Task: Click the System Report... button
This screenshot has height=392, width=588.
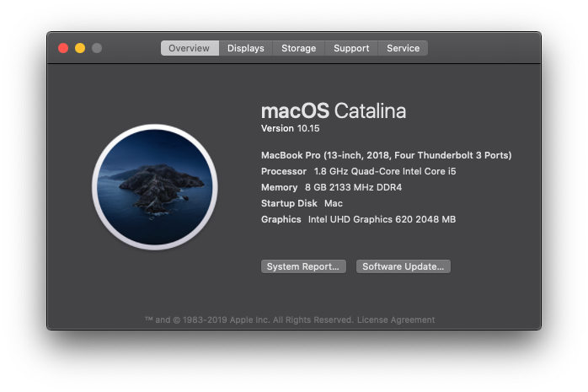Action: pyautogui.click(x=303, y=266)
